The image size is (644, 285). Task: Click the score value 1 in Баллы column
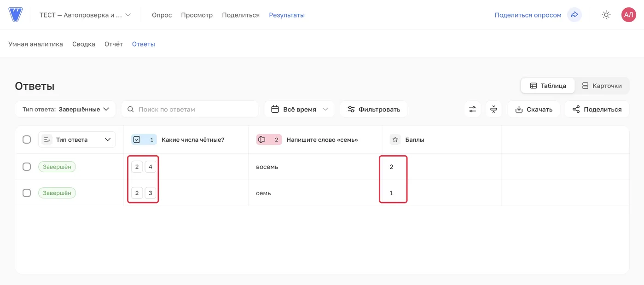coord(391,193)
